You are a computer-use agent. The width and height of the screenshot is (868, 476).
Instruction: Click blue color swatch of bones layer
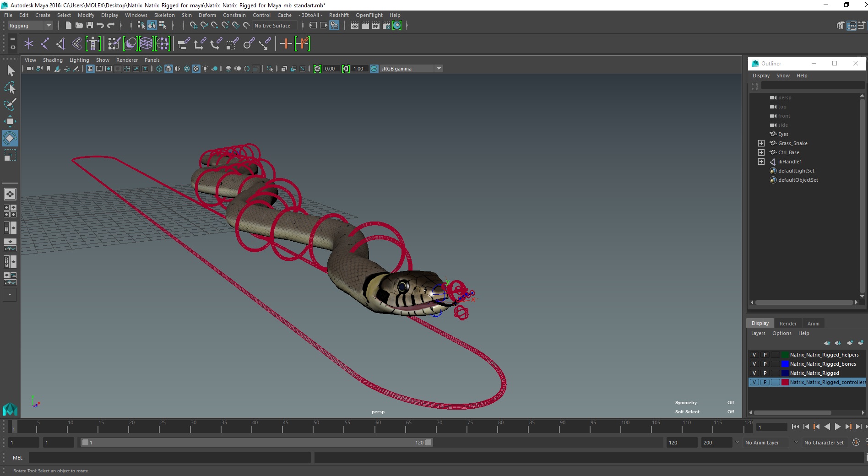click(785, 364)
